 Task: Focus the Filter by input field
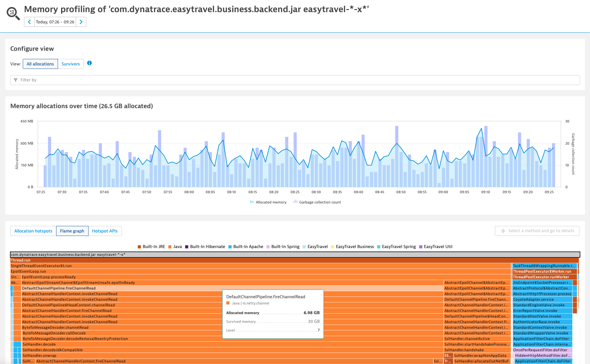click(295, 80)
